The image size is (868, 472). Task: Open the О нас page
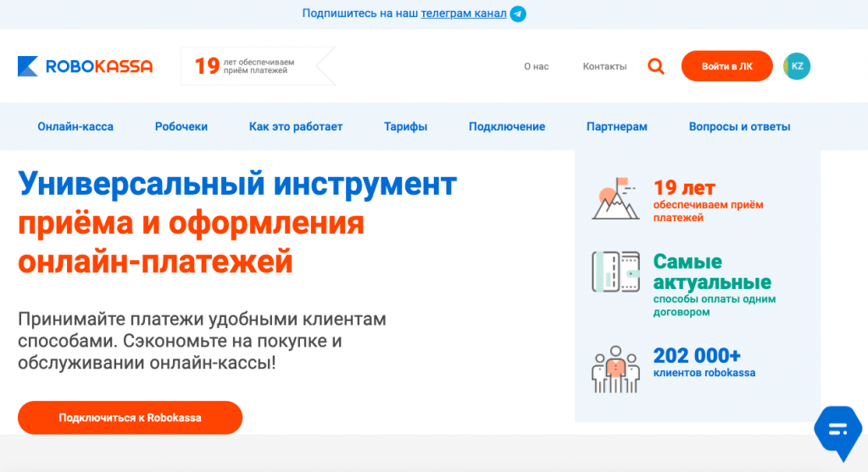pyautogui.click(x=537, y=66)
